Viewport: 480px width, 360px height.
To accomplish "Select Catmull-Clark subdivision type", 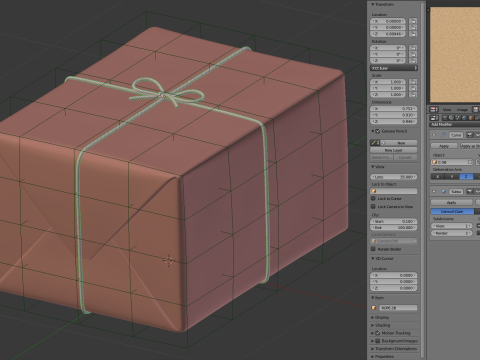I will [x=452, y=212].
